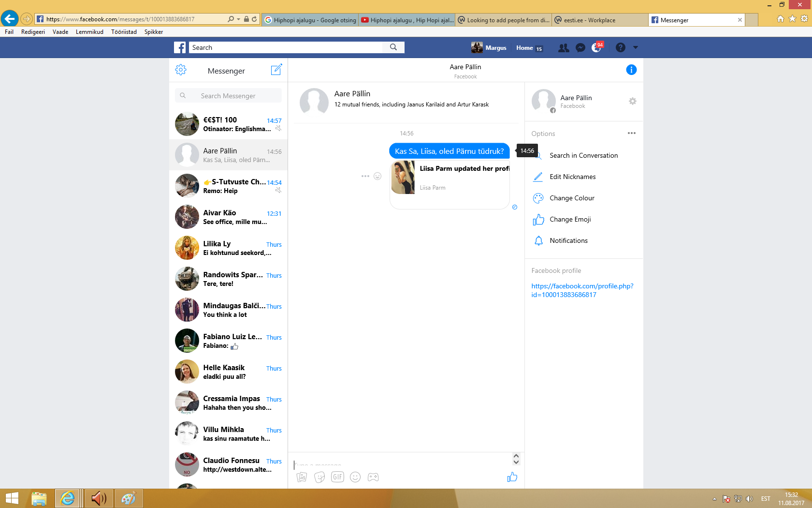Open the GIF picker
This screenshot has width=812, height=508.
(337, 477)
